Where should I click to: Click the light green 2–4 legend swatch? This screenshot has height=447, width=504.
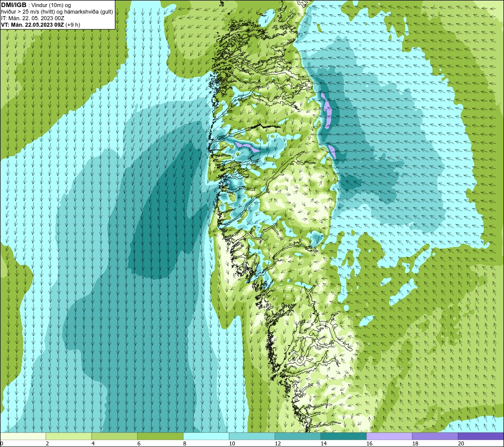69,436
